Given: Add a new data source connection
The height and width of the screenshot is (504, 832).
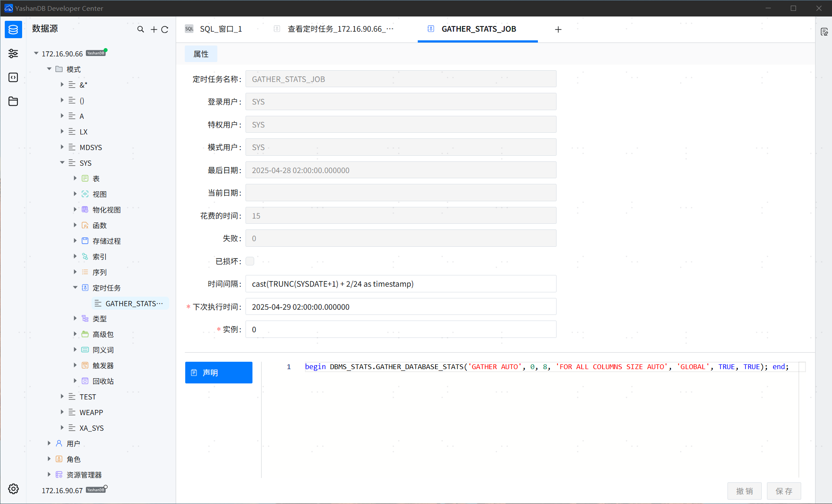Looking at the screenshot, I should [x=154, y=29].
